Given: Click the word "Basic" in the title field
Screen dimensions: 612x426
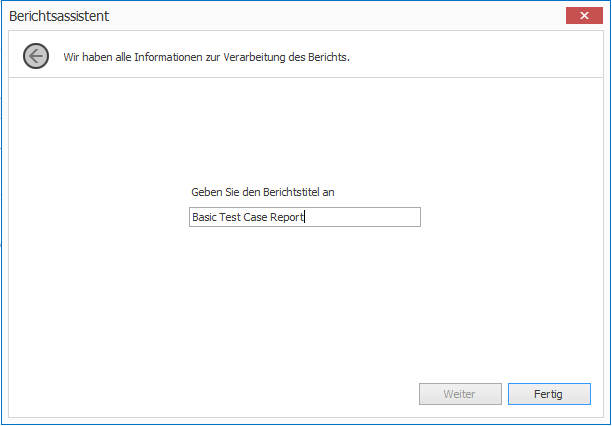Looking at the screenshot, I should 205,217.
